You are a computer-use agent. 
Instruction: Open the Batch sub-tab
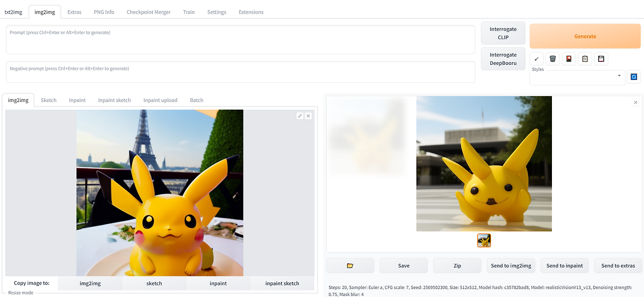[x=197, y=100]
